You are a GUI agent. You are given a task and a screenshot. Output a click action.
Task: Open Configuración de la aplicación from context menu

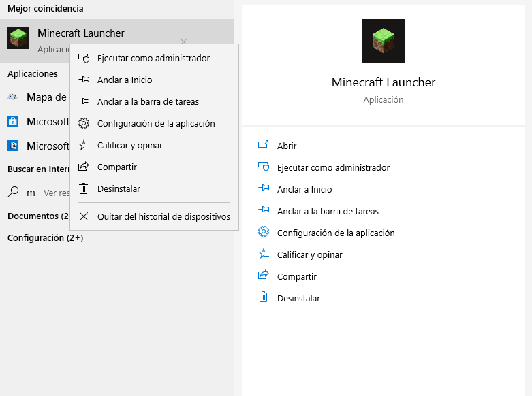154,123
